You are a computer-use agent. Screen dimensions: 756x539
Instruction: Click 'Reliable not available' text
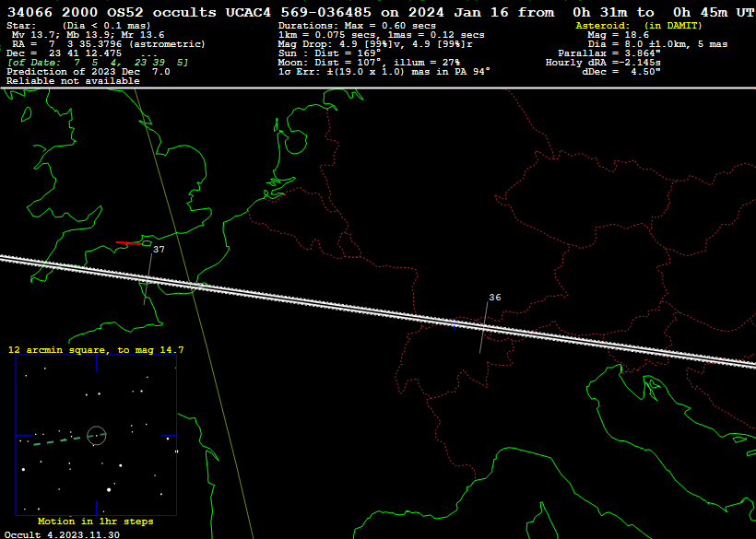73,81
